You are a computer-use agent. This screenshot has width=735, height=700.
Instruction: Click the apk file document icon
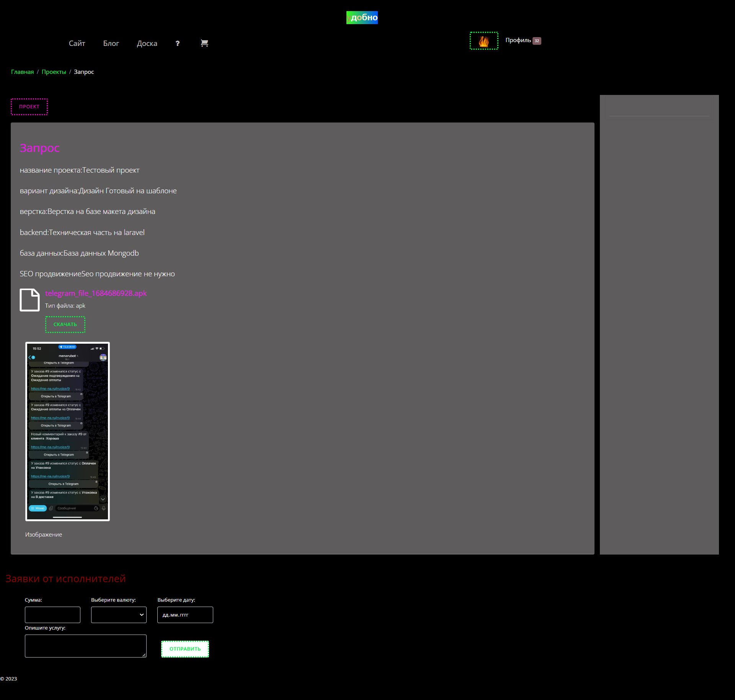tap(29, 300)
